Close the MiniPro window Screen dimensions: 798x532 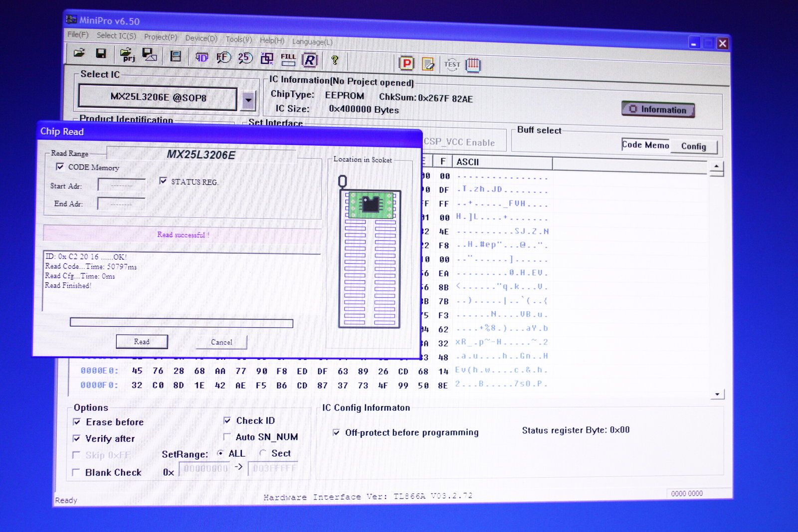[x=722, y=43]
